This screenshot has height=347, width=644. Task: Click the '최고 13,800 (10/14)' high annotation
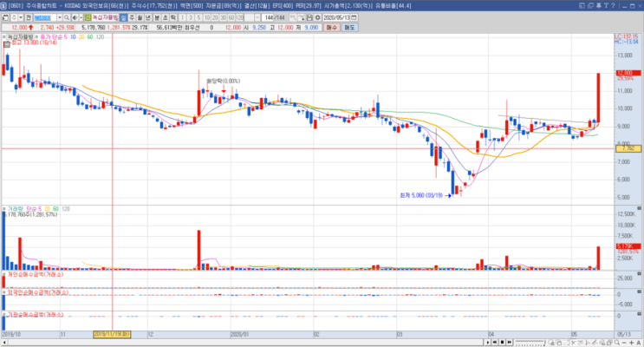[34, 43]
